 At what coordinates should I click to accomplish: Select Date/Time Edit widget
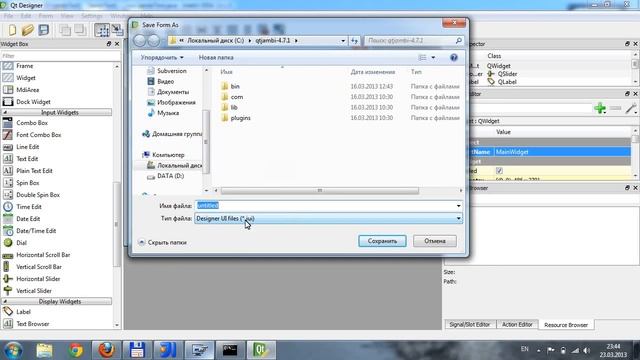(x=36, y=231)
